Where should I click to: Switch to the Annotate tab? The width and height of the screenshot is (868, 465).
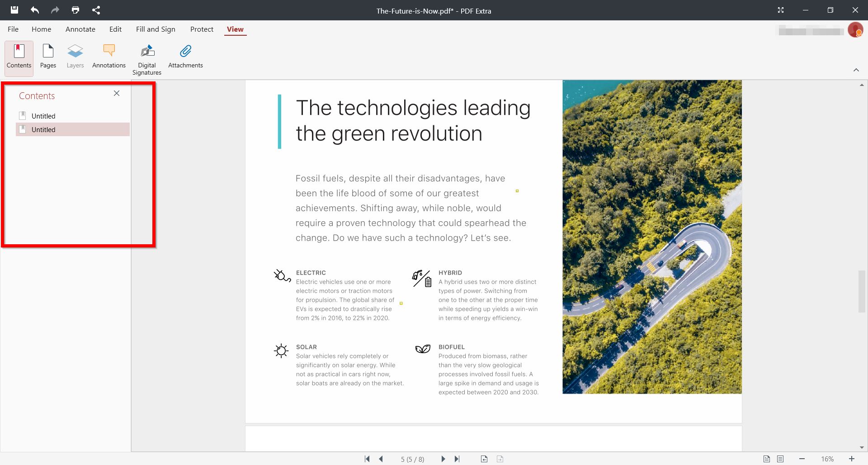tap(80, 29)
